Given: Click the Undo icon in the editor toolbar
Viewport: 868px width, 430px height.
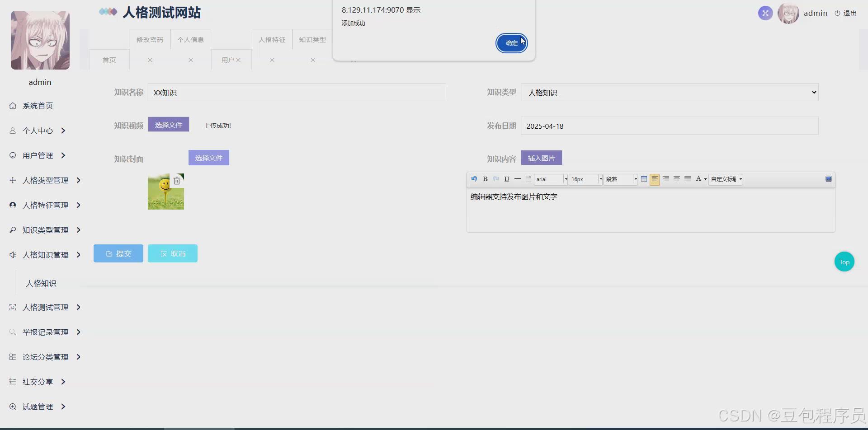Looking at the screenshot, I should (x=474, y=179).
